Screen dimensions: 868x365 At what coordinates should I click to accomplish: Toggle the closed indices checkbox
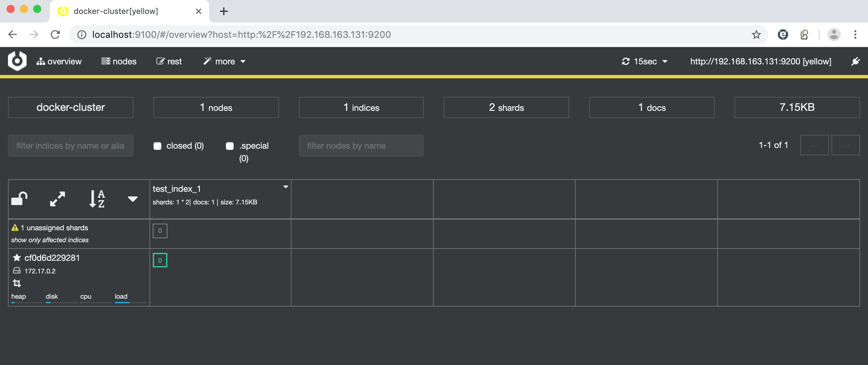(x=157, y=145)
